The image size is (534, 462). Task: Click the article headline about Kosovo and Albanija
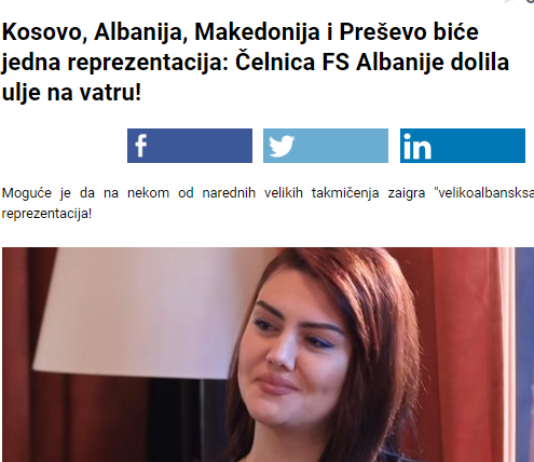(255, 62)
